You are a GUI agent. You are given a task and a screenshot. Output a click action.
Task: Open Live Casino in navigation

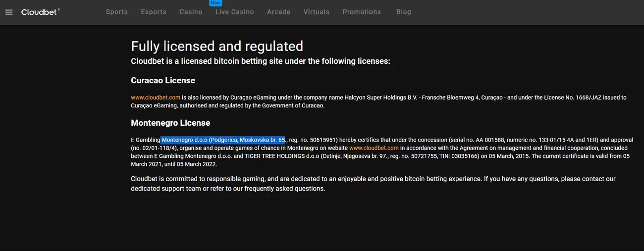tap(235, 12)
